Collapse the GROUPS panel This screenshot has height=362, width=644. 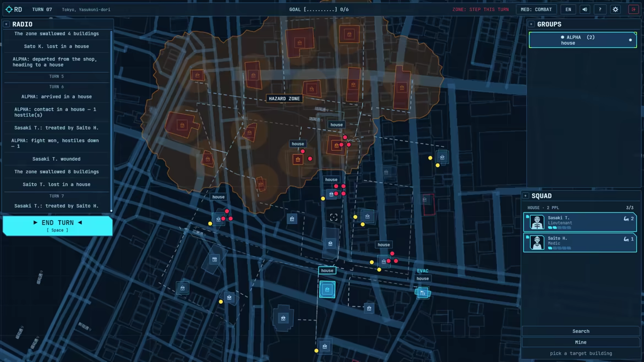click(x=531, y=24)
